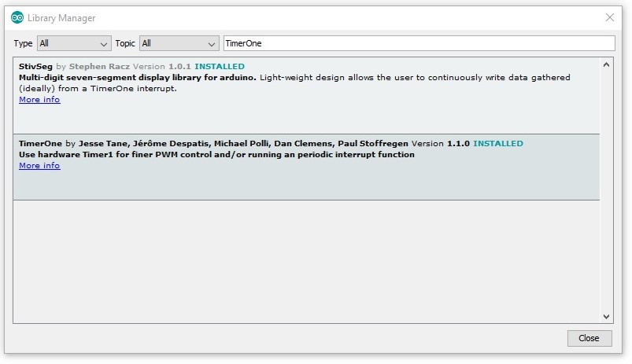Click the Arduino logo icon in title bar
This screenshot has height=364, width=632.
(x=17, y=18)
